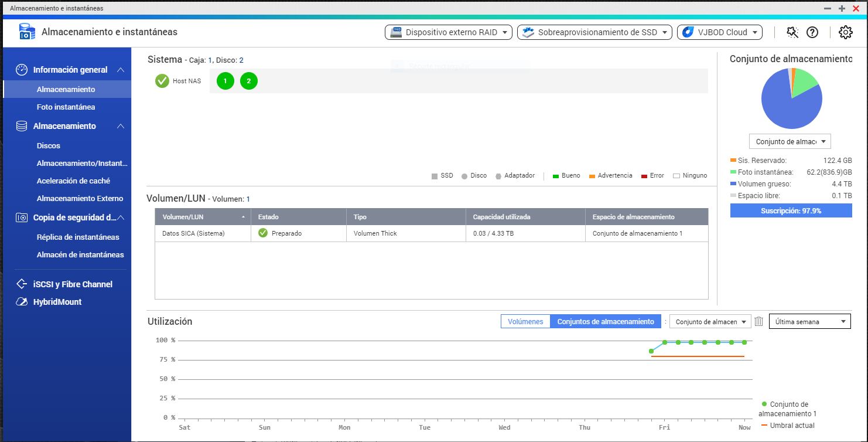
Task: Open the VJBOD Cloud button
Action: [719, 32]
